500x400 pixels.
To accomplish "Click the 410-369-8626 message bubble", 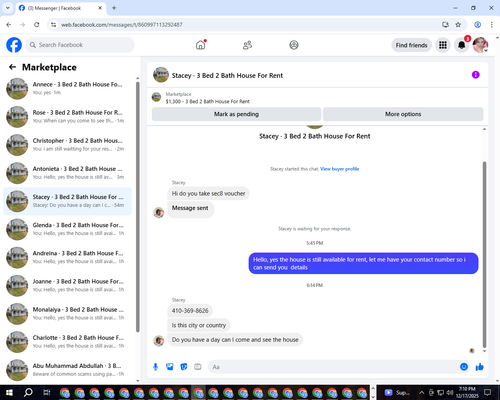I will pos(190,311).
